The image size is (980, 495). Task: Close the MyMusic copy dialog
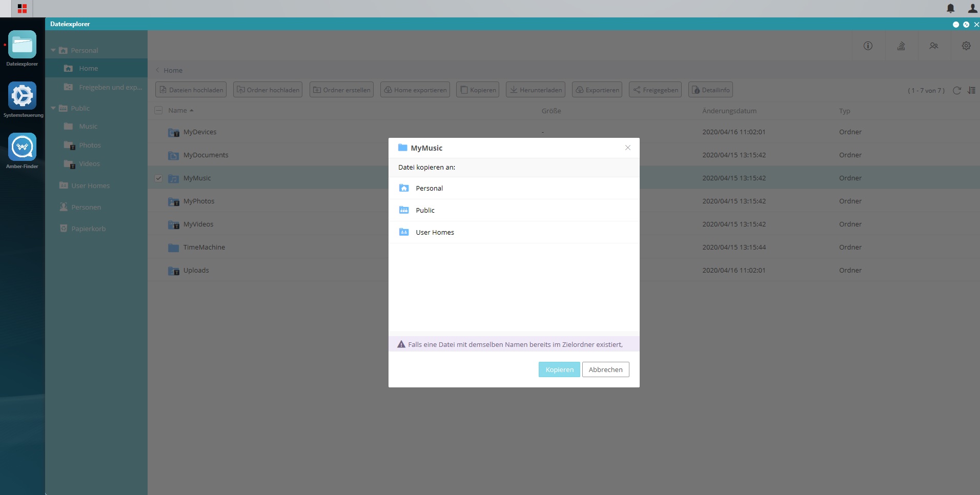point(628,148)
